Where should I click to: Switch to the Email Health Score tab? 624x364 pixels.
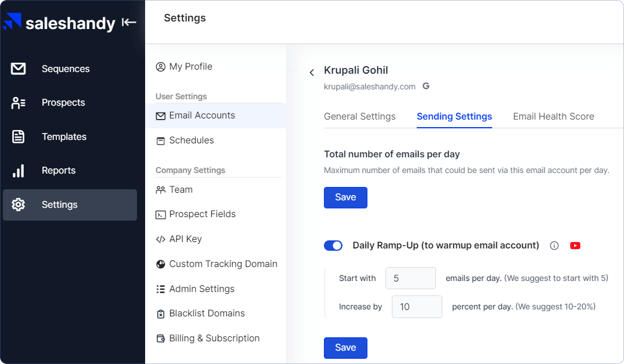554,117
